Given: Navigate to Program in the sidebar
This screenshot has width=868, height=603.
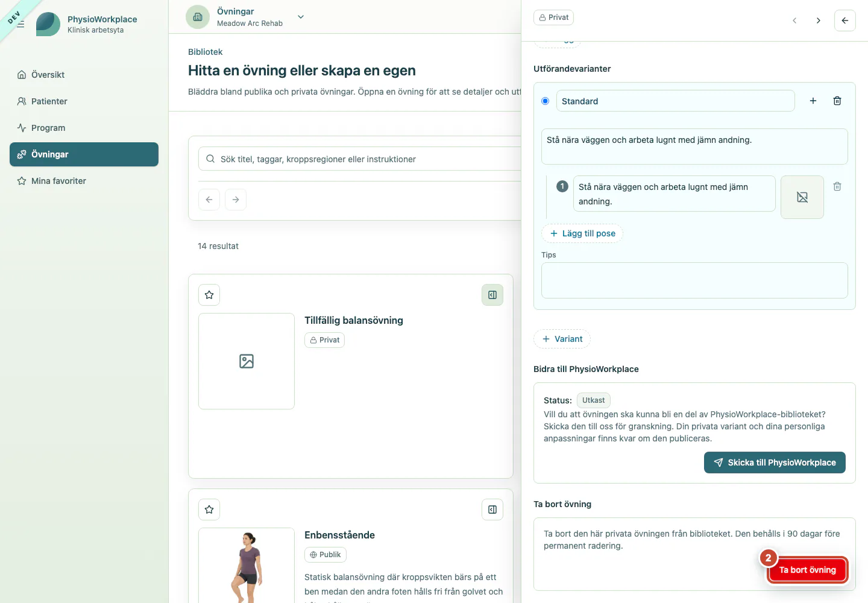Looking at the screenshot, I should point(84,128).
